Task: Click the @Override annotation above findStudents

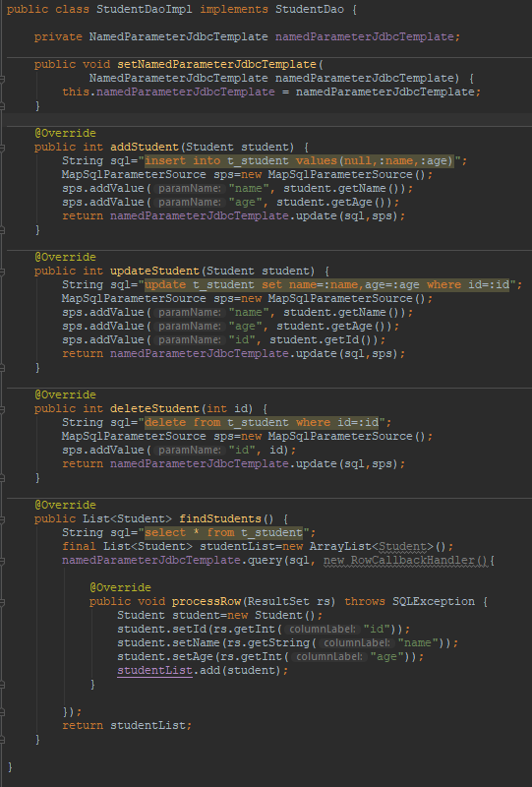Action: (65, 505)
